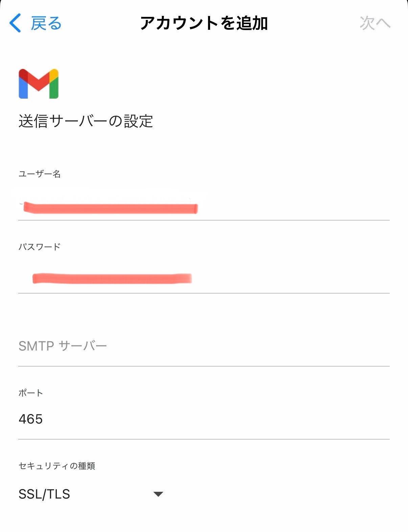Click empty area right of username text

294,207
